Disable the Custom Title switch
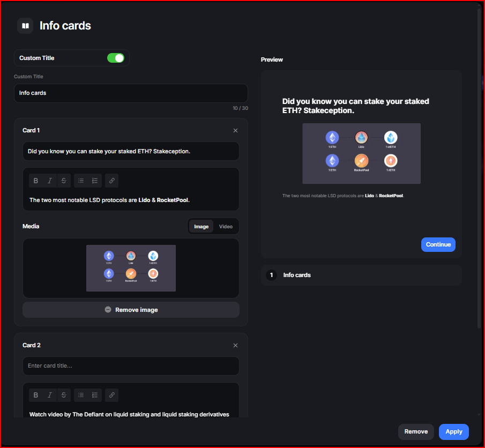 [116, 58]
